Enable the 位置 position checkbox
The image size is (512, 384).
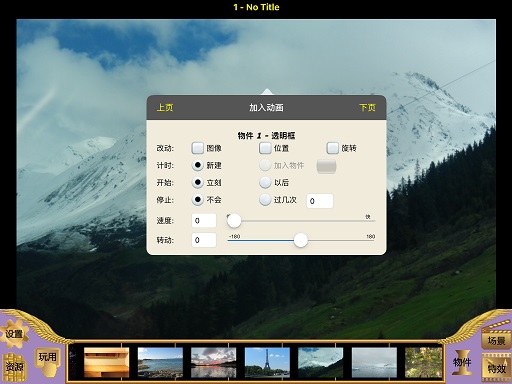pyautogui.click(x=265, y=148)
